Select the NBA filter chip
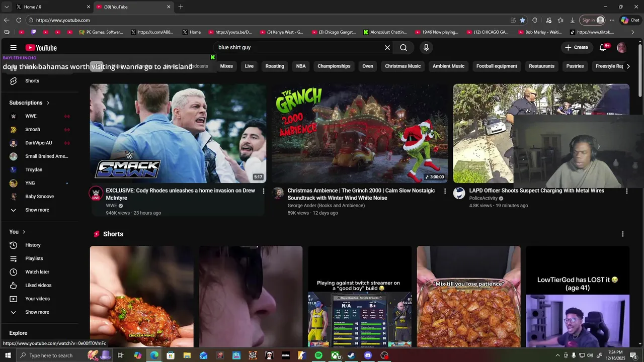 coord(301,66)
